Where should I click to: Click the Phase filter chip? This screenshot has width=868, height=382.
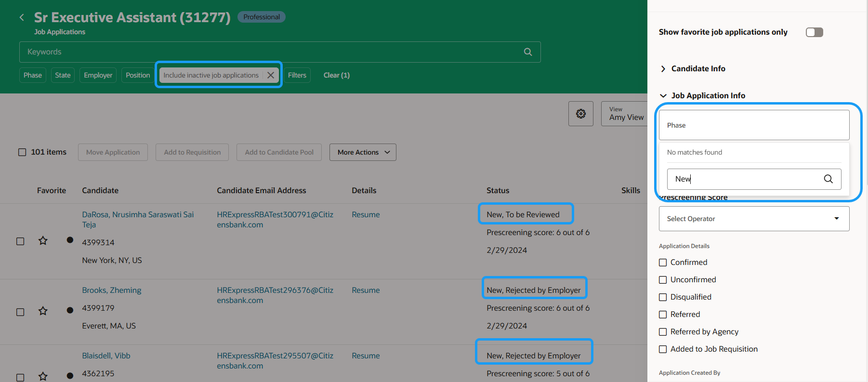click(33, 75)
